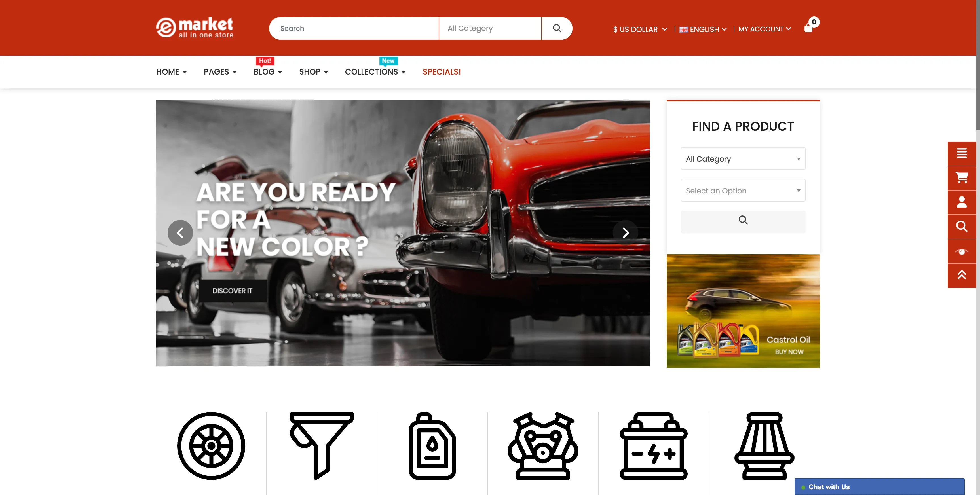This screenshot has height=495, width=980.
Task: Expand the All Category dropdown in Find A Product
Action: point(743,158)
